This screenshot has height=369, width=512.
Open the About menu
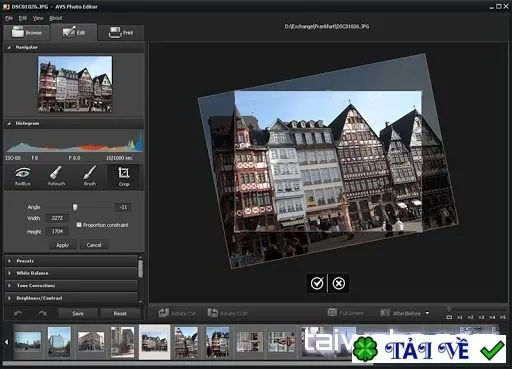tap(56, 18)
